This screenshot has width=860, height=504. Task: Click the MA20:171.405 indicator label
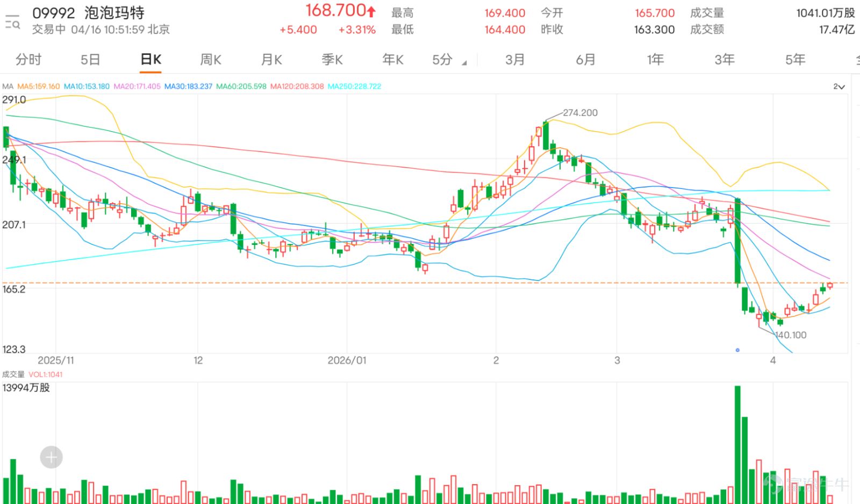point(137,87)
